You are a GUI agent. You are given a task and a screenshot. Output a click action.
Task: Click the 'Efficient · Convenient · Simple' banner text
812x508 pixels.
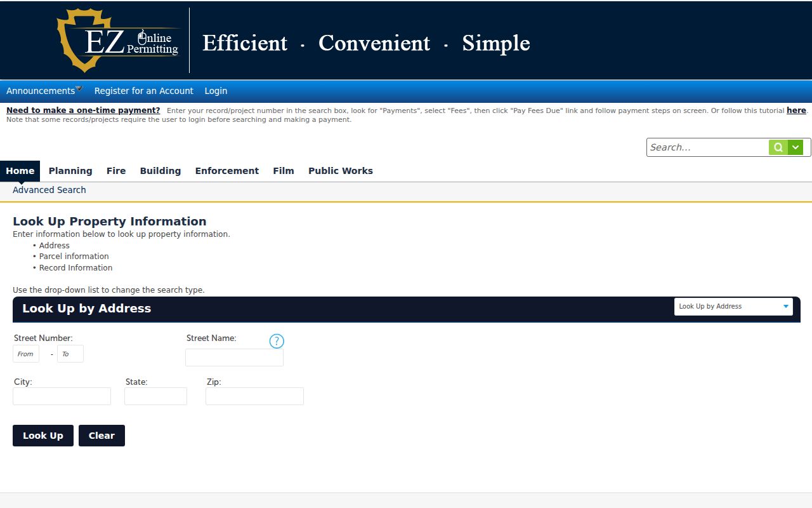(x=366, y=43)
